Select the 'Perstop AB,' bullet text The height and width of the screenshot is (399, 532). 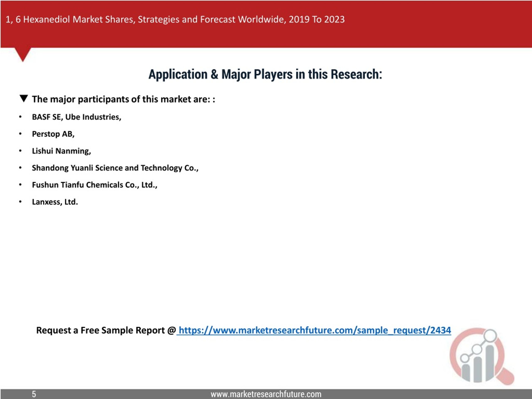coord(53,134)
